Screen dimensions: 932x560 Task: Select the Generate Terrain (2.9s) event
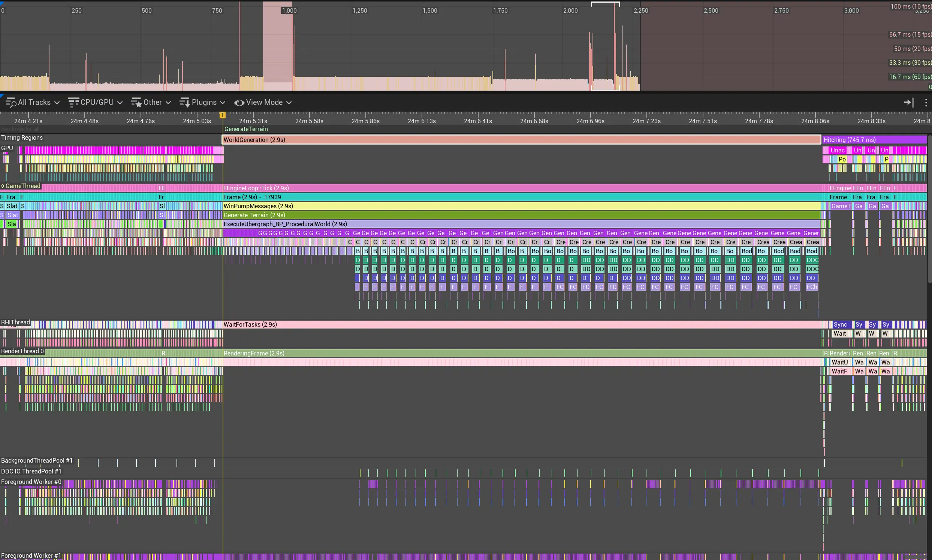click(x=522, y=215)
